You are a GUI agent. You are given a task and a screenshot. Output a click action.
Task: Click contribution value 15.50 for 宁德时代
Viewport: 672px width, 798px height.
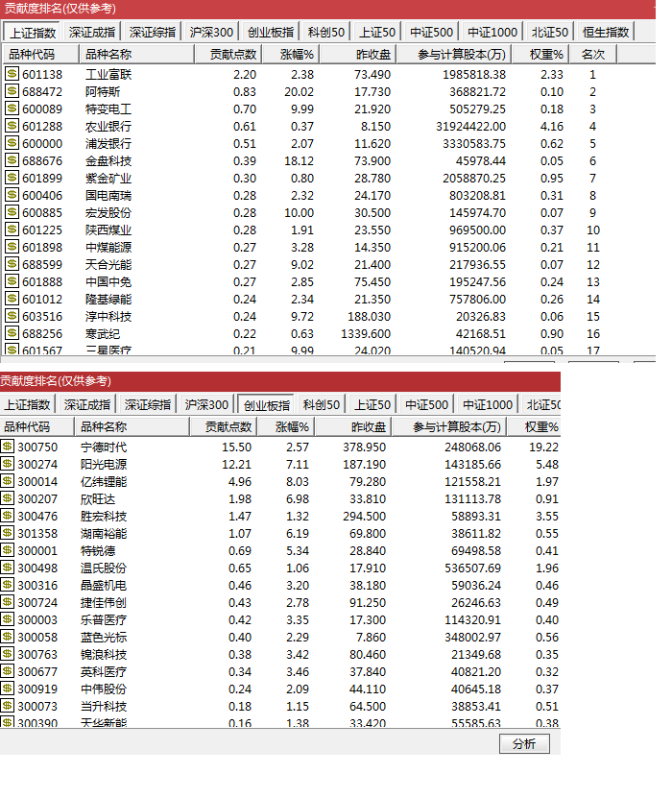click(236, 447)
